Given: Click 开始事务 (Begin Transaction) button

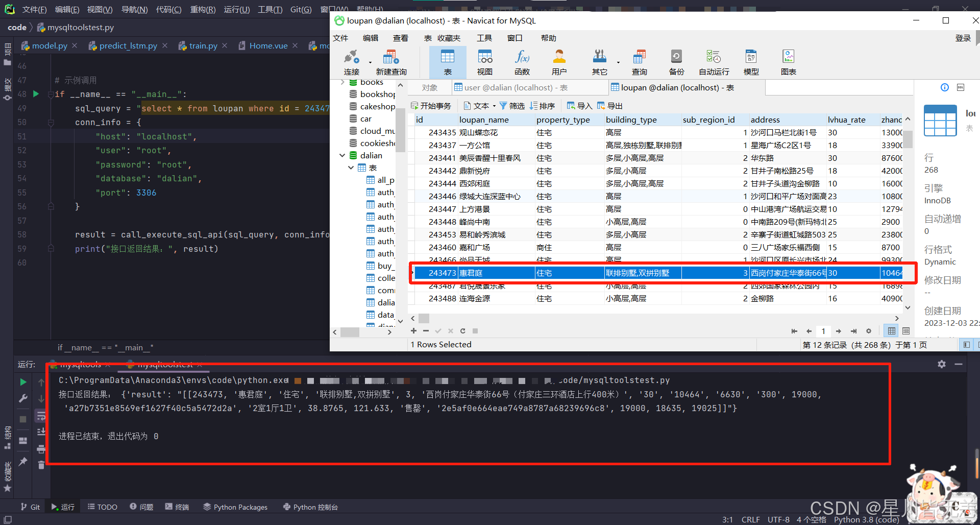Looking at the screenshot, I should coord(431,106).
